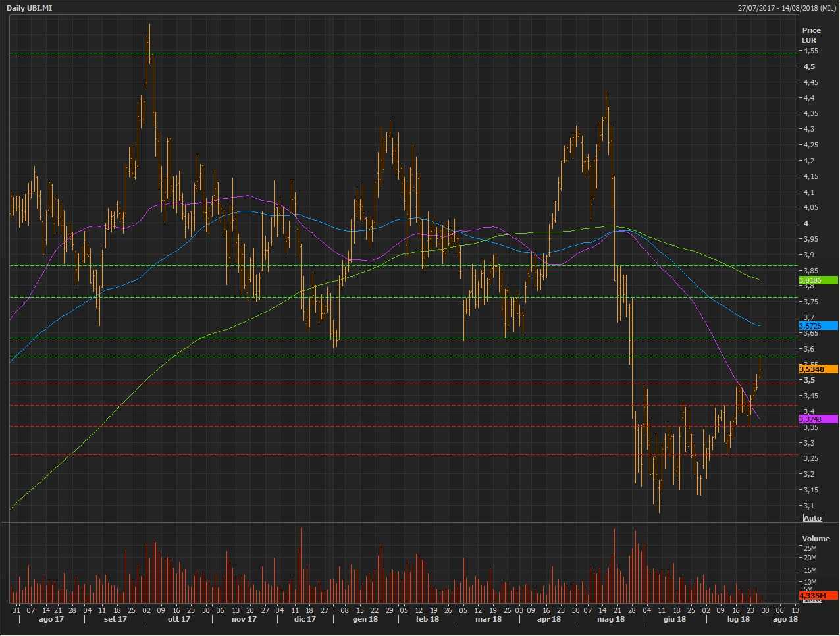840x636 pixels.
Task: Select 'ott 17' on the time axis
Action: coord(178,620)
